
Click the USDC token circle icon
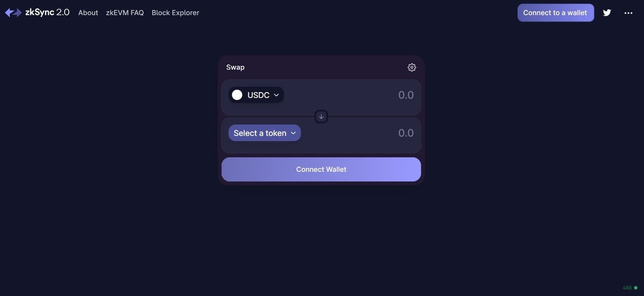click(237, 95)
